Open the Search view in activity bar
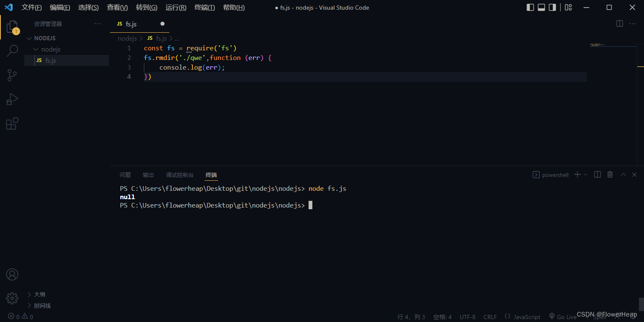Screen dimensions: 644x322 (x=12, y=51)
